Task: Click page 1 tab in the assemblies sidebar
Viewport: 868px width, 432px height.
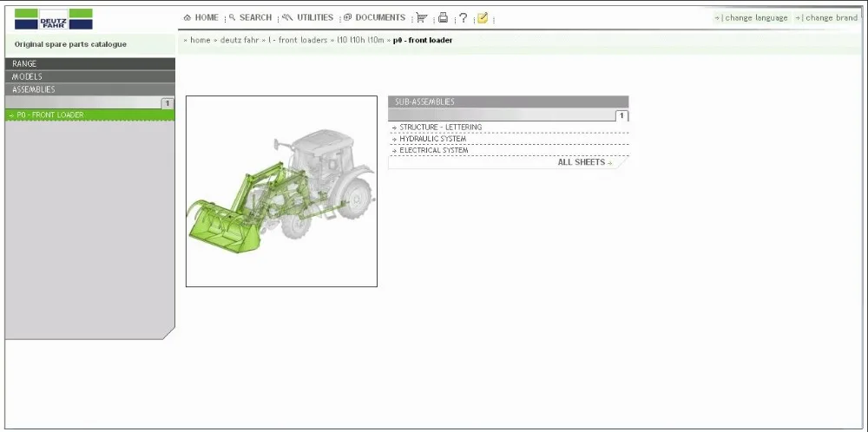Action: 168,103
